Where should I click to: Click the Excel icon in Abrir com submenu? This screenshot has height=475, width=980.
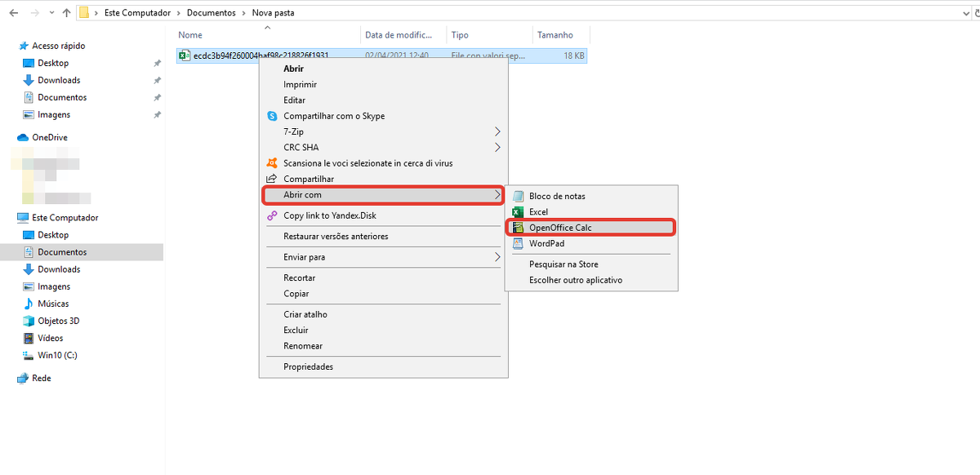[x=518, y=212]
